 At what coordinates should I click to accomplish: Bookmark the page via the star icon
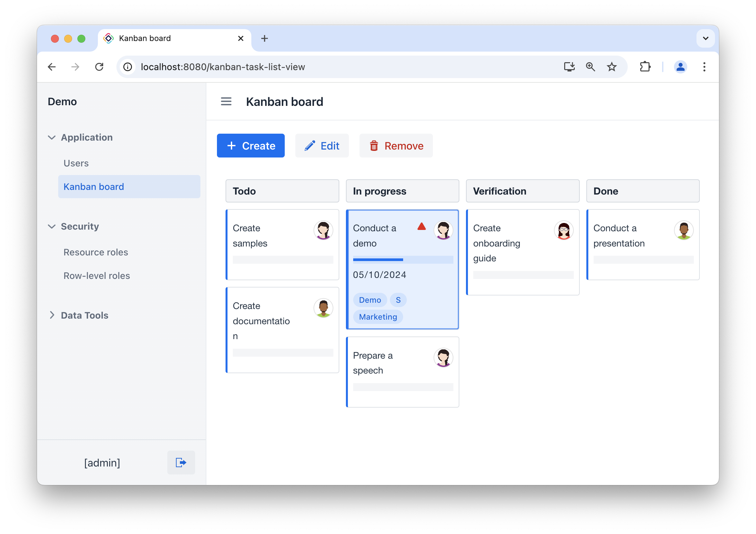[611, 67]
